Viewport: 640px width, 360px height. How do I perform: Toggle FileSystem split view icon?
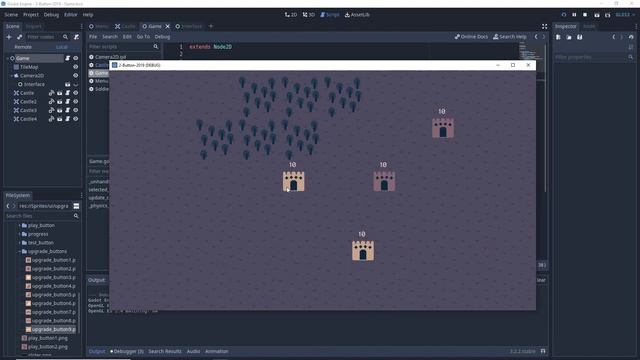(76, 206)
